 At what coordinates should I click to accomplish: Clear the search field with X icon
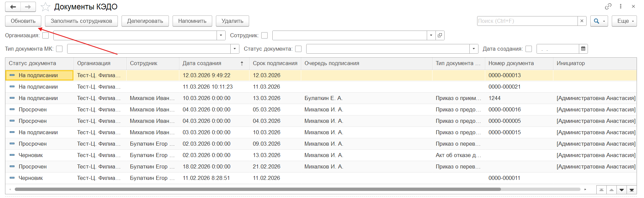click(582, 21)
